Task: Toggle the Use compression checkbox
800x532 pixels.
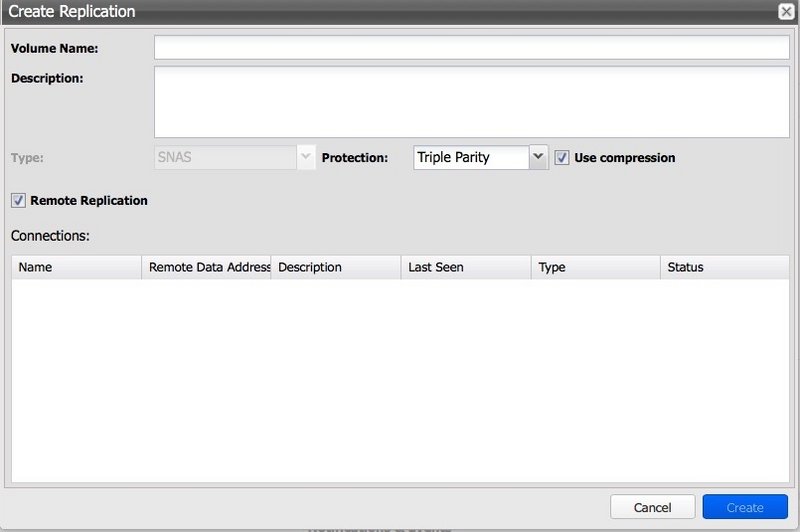Action: coord(562,158)
